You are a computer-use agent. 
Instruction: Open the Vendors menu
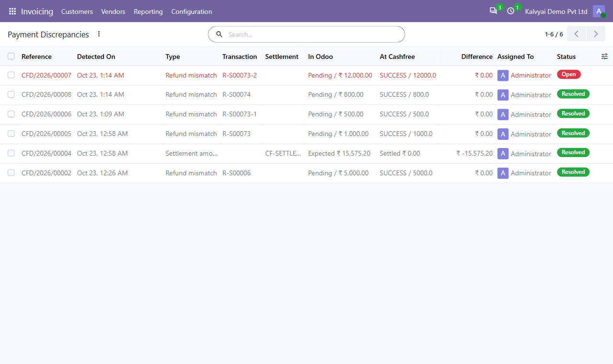[x=113, y=11]
